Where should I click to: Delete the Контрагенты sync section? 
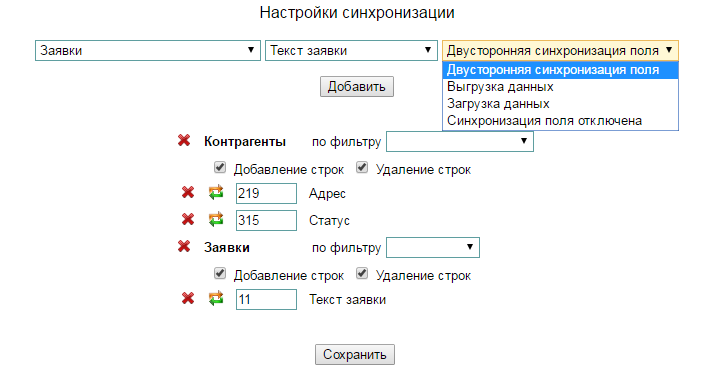pos(184,140)
